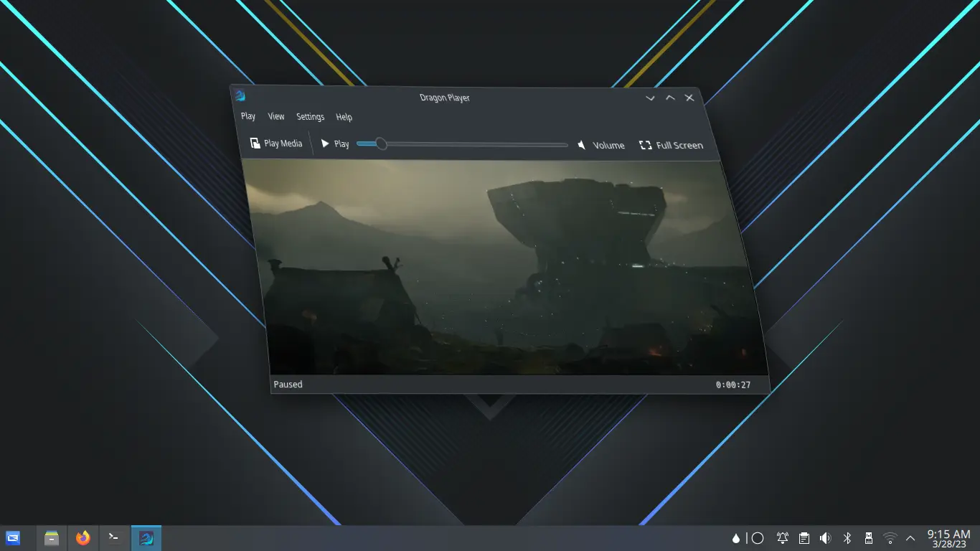Expand hidden system tray icons arrow
The height and width of the screenshot is (551, 980).
910,538
